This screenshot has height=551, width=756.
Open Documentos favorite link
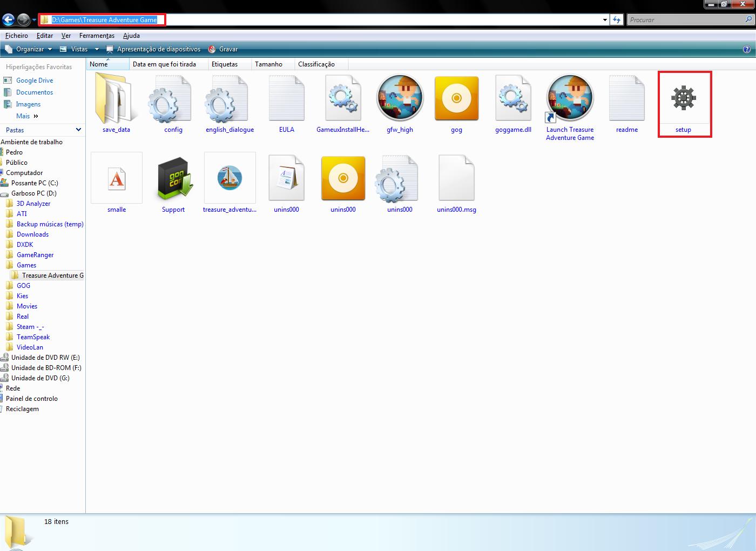click(35, 92)
